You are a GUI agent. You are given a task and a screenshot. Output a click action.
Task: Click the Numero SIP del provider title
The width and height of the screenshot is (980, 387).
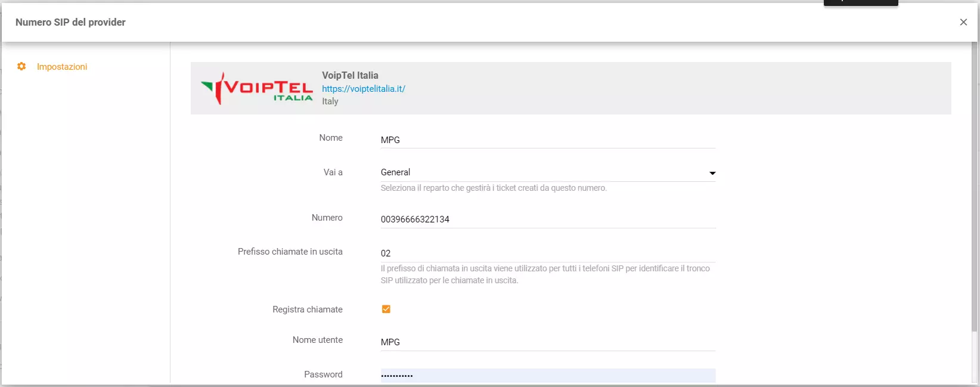point(70,22)
